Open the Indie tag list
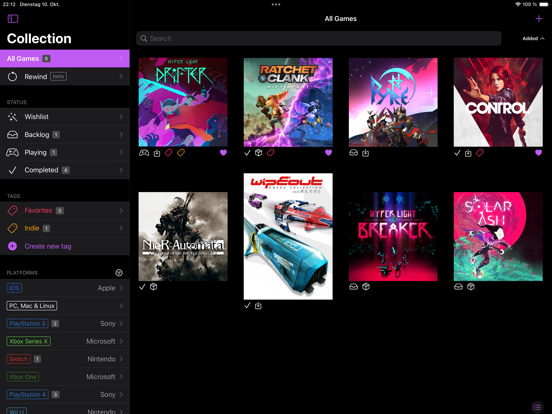Viewport: 552px width, 414px height. 65,228
